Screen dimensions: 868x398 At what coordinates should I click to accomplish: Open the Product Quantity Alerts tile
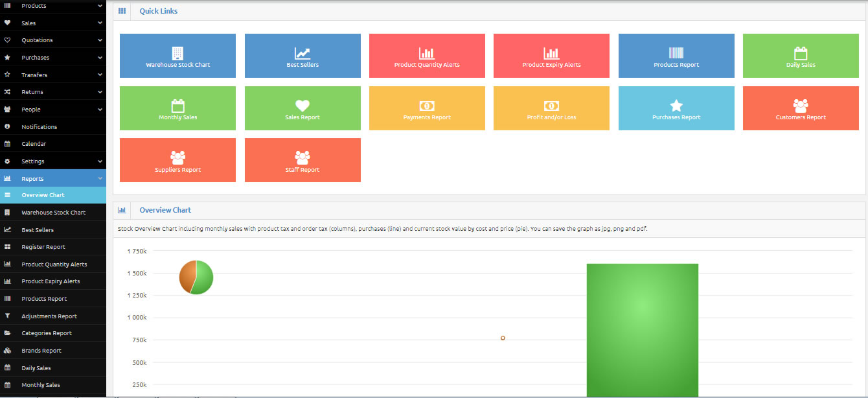(x=427, y=56)
